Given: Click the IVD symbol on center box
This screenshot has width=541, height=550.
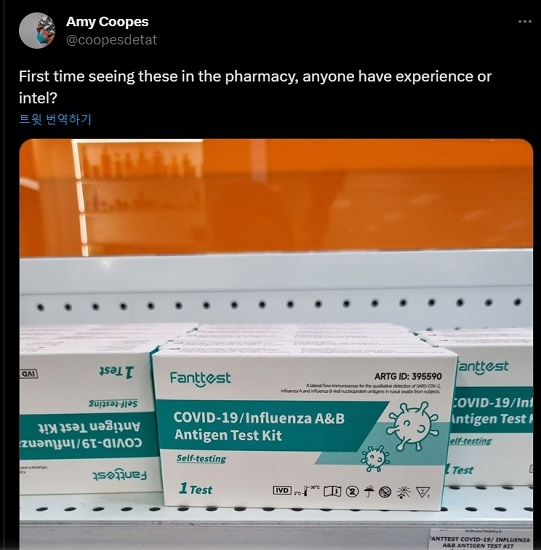Looking at the screenshot, I should tap(282, 490).
